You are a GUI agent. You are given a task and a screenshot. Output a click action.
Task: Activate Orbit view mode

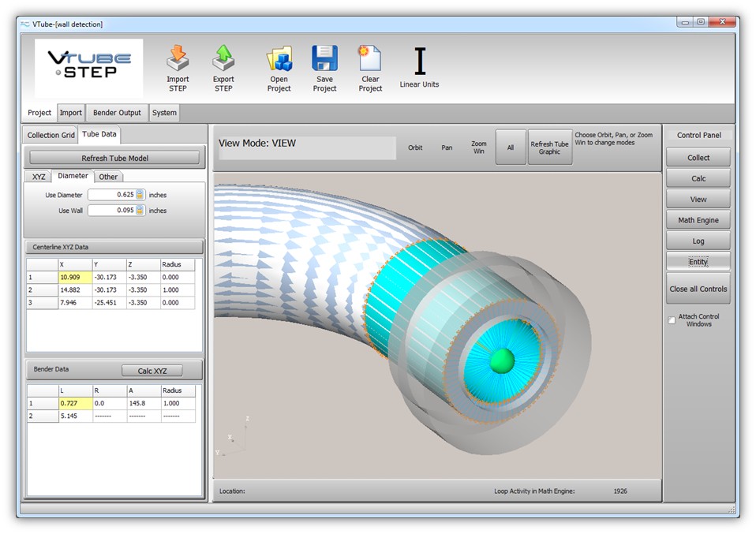(415, 148)
